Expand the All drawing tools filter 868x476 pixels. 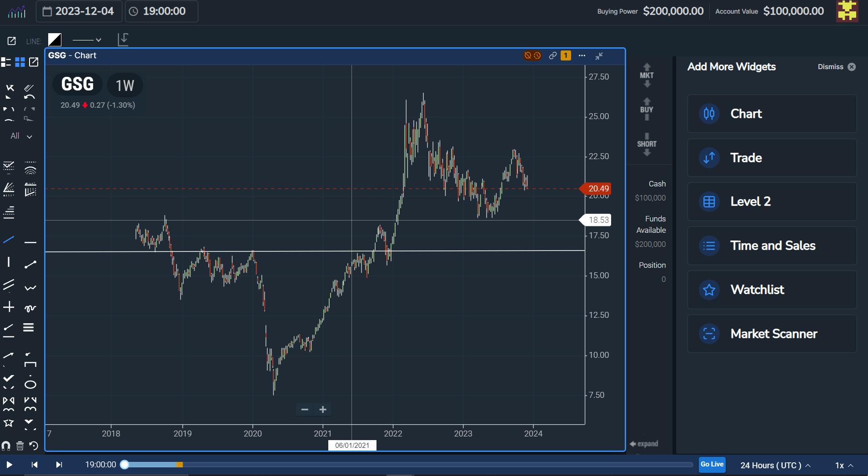click(x=21, y=136)
